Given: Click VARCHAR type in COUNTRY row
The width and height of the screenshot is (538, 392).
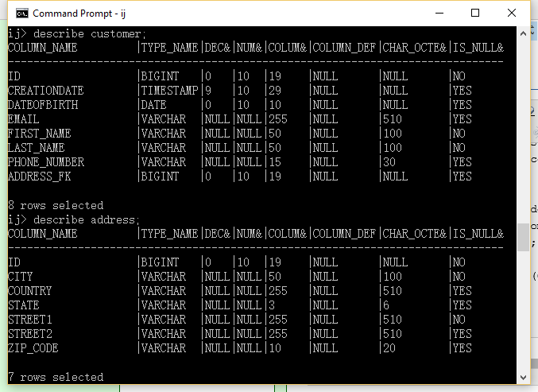Looking at the screenshot, I should tap(164, 291).
